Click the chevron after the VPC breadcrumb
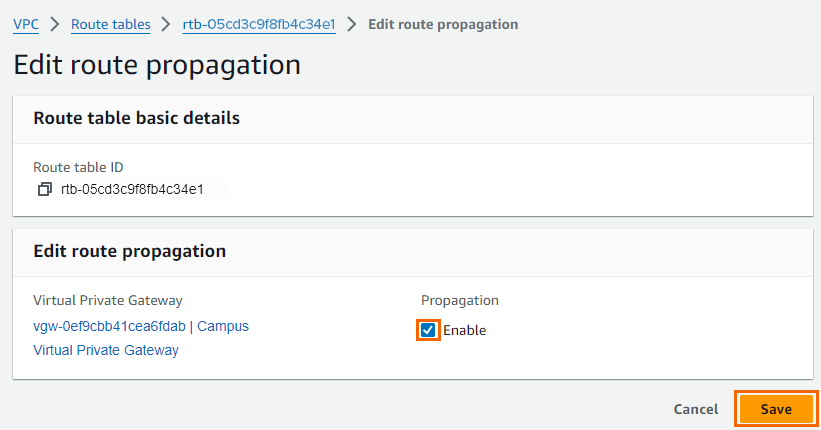This screenshot has height=430, width=821. 54,24
